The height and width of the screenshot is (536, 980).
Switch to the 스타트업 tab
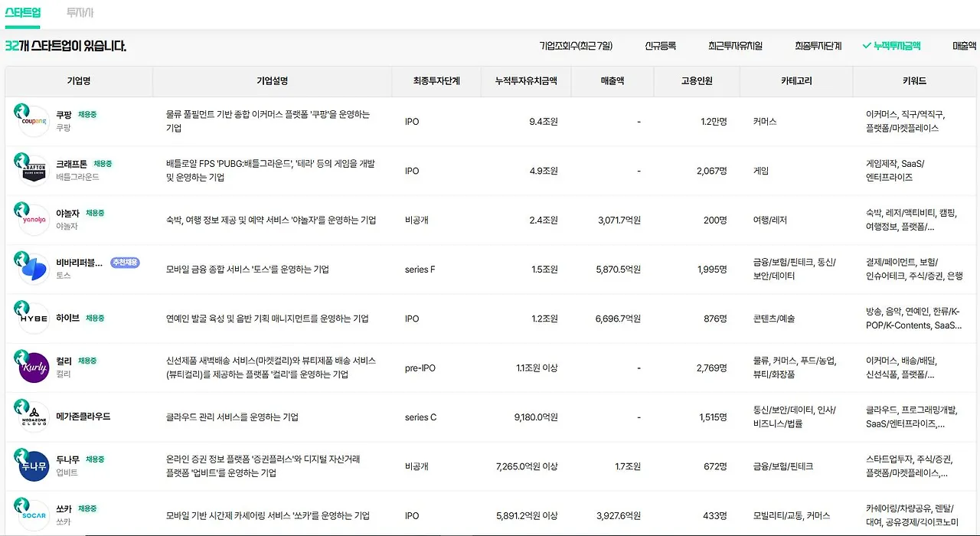(x=23, y=13)
